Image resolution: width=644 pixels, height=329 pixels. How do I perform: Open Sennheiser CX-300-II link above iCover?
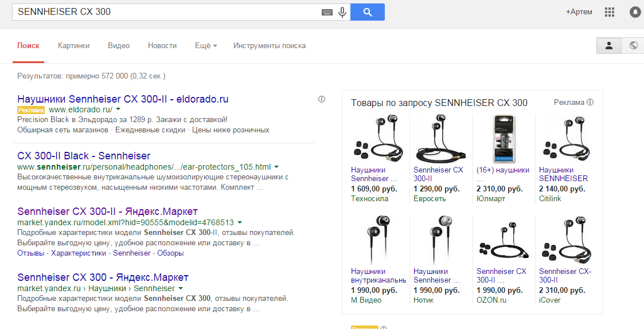point(565,276)
